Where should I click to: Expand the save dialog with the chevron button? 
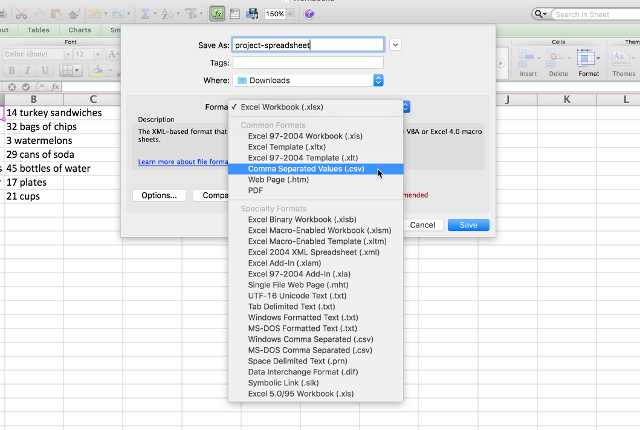point(395,45)
